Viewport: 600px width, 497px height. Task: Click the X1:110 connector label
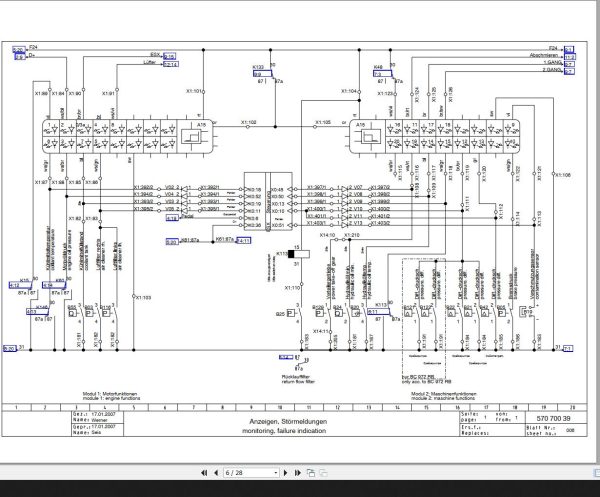(292, 288)
